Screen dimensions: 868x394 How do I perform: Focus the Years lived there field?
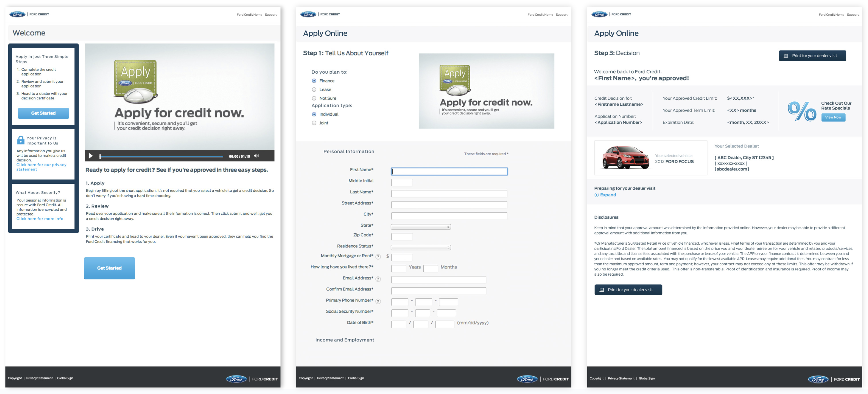point(399,269)
